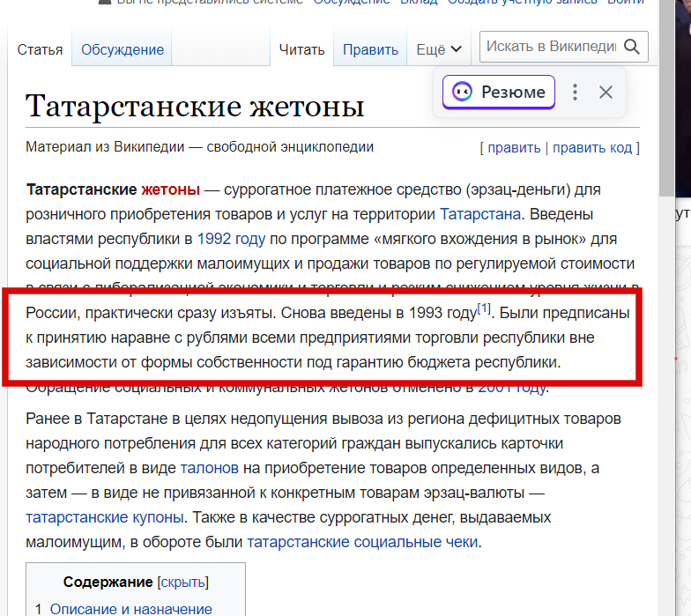Click the править код link
Screen dimensions: 691x616
[592, 148]
